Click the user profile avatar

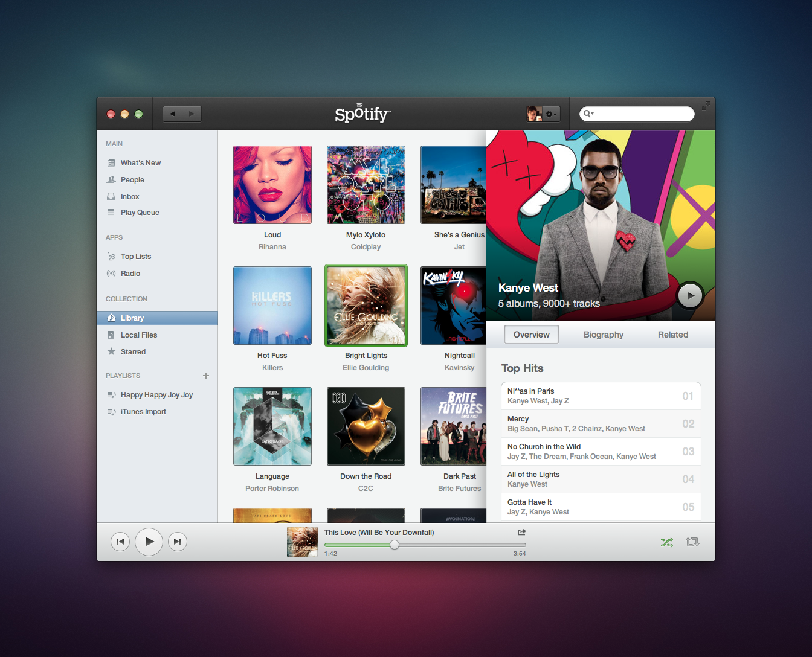click(x=534, y=114)
